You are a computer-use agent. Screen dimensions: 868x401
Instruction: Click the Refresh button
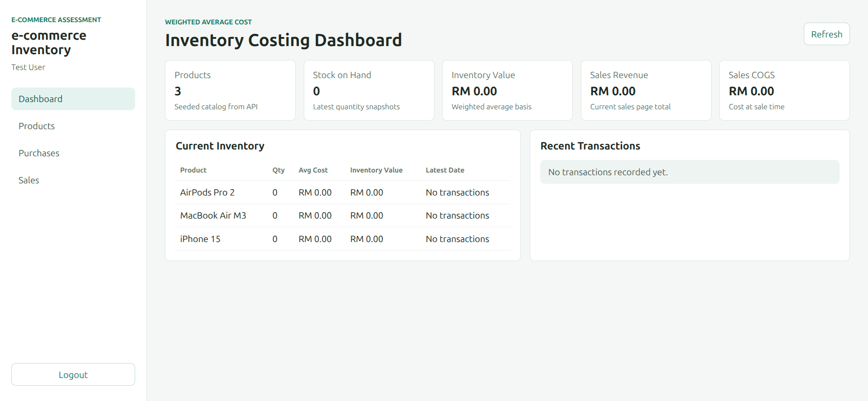point(826,34)
